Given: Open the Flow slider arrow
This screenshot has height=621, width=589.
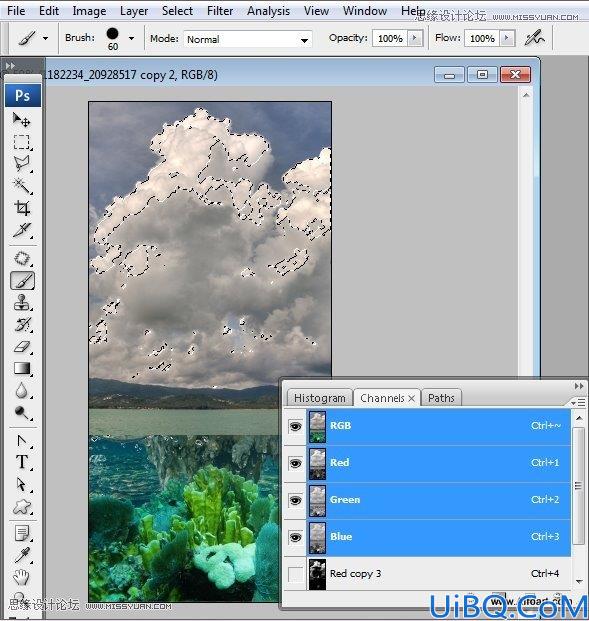Looking at the screenshot, I should (507, 38).
